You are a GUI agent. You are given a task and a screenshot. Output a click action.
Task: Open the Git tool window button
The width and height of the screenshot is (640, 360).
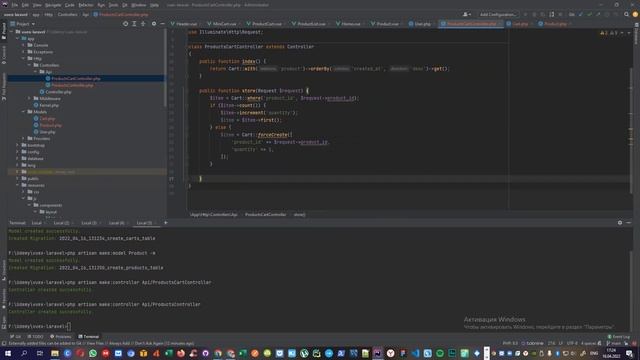pos(16,337)
